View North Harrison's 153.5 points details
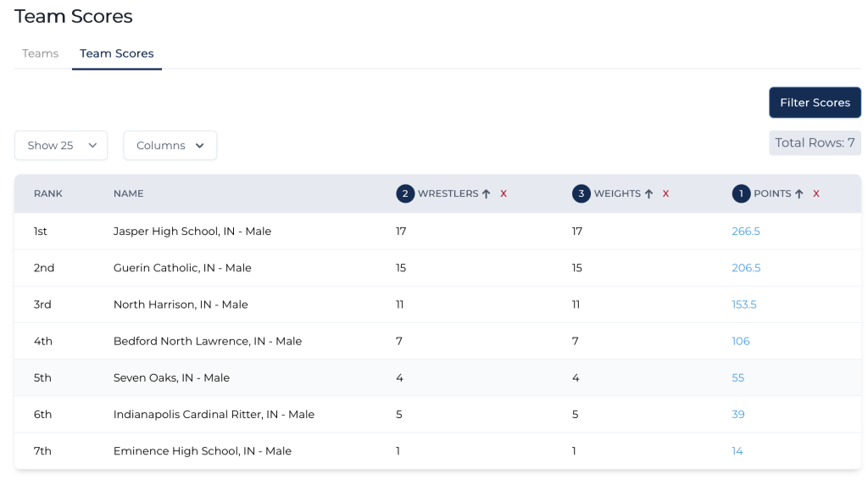868x491 pixels. pyautogui.click(x=743, y=304)
